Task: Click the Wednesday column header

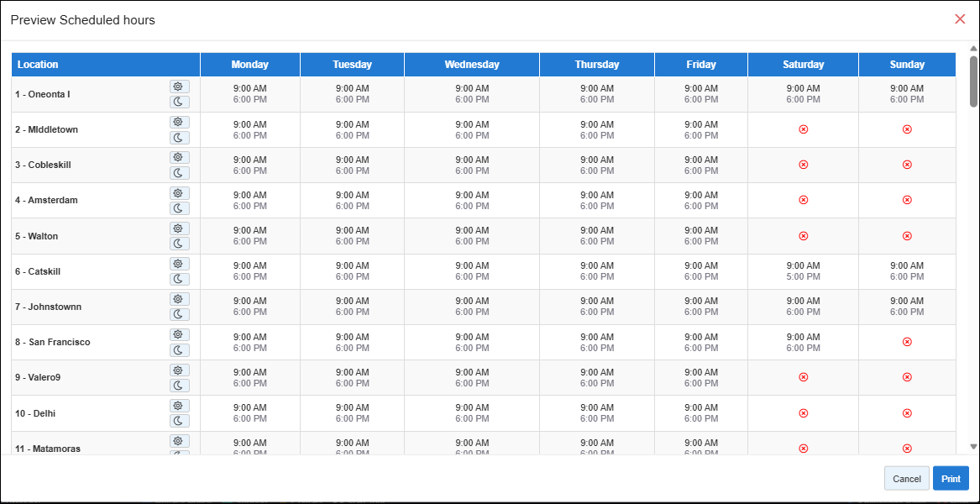Action: pos(472,65)
